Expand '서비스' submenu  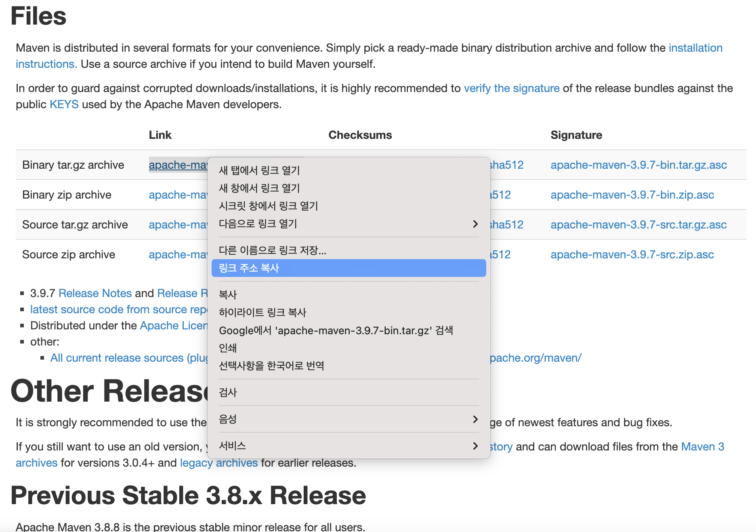pos(349,446)
